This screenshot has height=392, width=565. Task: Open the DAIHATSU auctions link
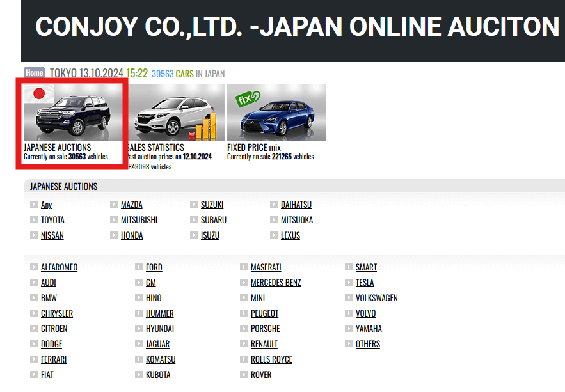pos(297,205)
